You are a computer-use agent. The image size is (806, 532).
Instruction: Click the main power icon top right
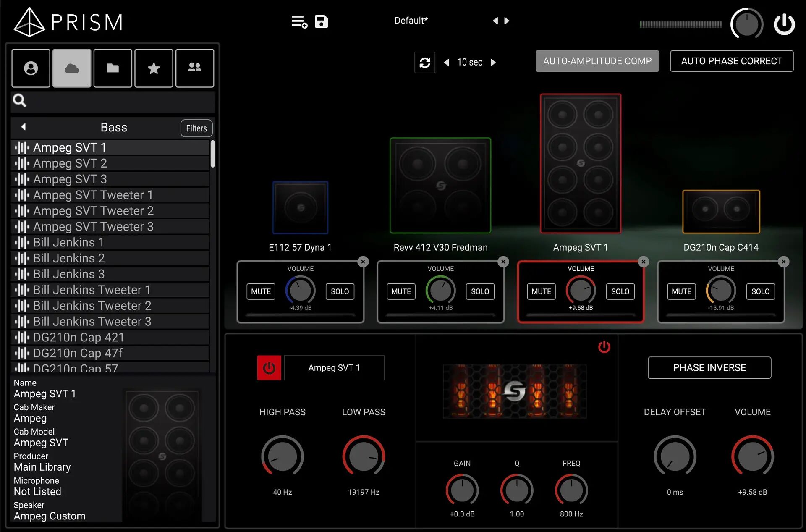pos(784,24)
